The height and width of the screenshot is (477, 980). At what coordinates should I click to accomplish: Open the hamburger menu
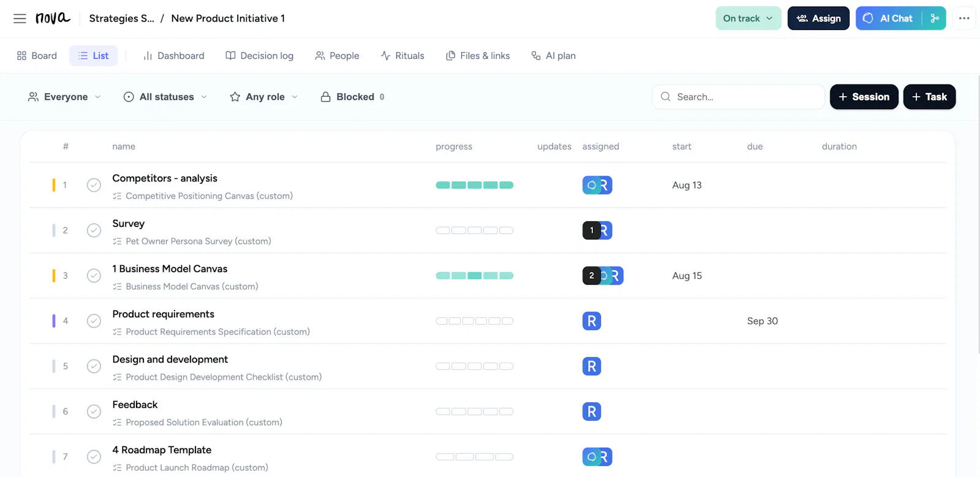[x=20, y=18]
